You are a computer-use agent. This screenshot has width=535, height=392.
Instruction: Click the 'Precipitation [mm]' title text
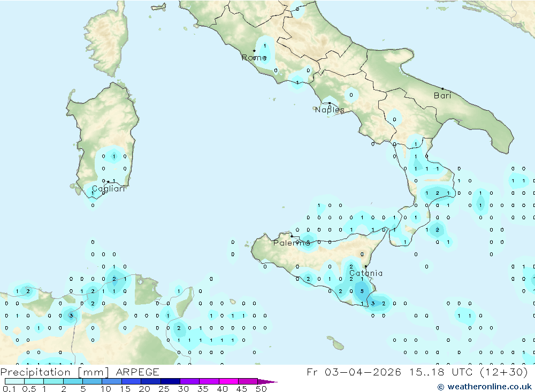(55, 372)
